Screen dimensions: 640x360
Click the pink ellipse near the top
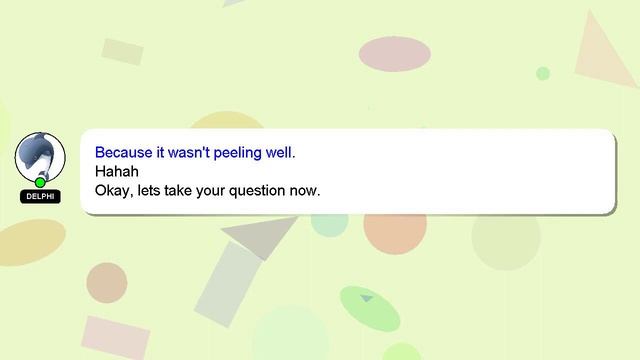[x=395, y=54]
